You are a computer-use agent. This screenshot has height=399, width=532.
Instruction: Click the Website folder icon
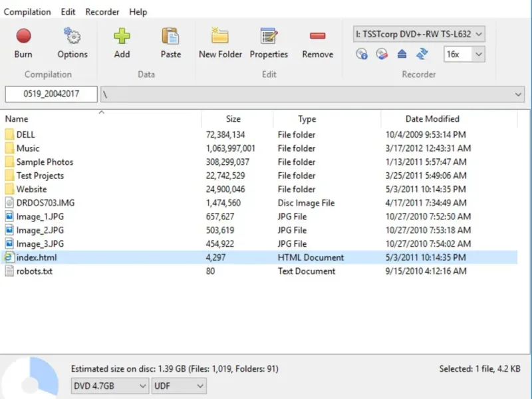point(9,189)
